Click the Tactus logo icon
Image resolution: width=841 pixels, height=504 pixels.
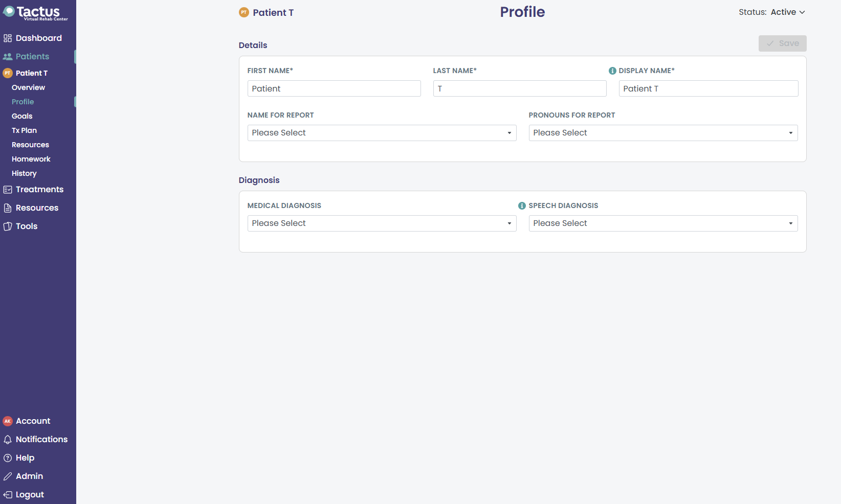click(x=9, y=11)
